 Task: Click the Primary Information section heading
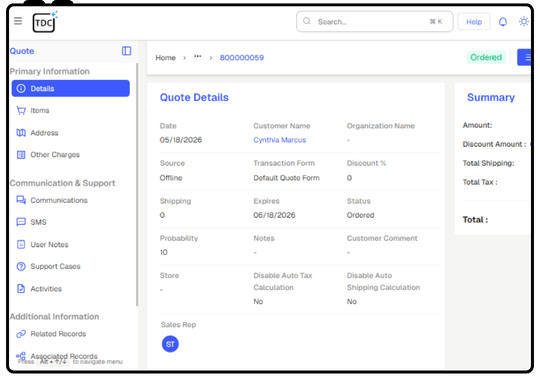click(50, 71)
